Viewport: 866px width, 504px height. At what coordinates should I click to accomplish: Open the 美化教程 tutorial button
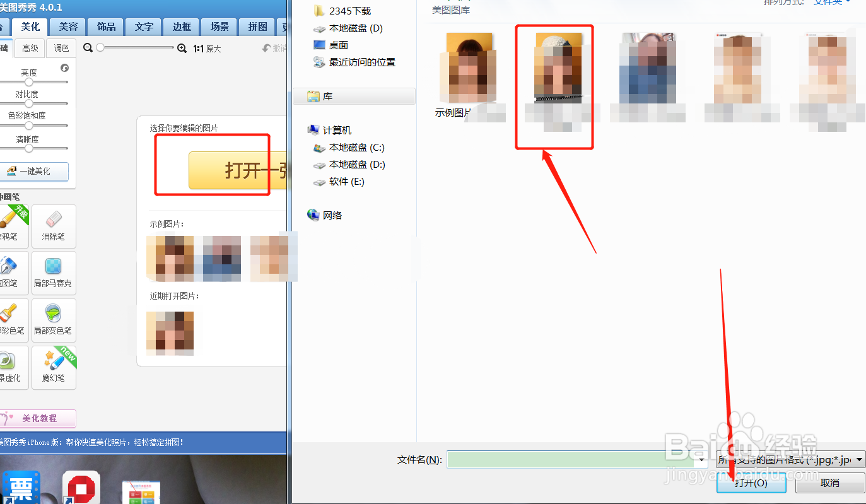point(38,418)
